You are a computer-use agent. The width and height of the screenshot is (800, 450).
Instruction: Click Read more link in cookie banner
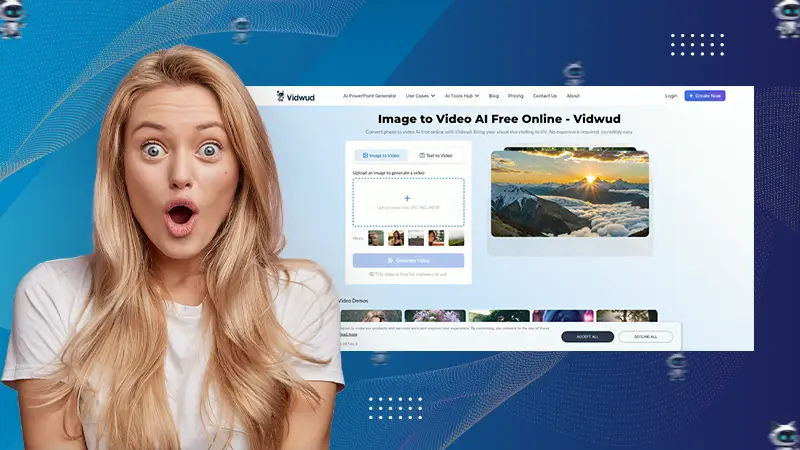click(x=348, y=335)
